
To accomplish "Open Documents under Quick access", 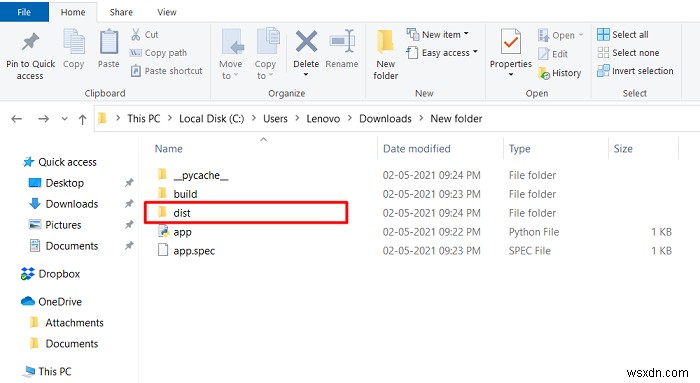I will click(x=71, y=246).
